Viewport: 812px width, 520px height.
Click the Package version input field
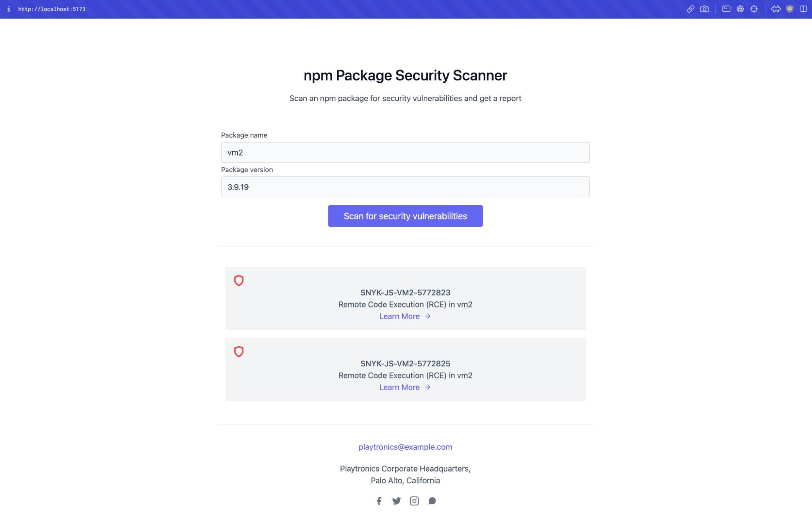click(405, 186)
